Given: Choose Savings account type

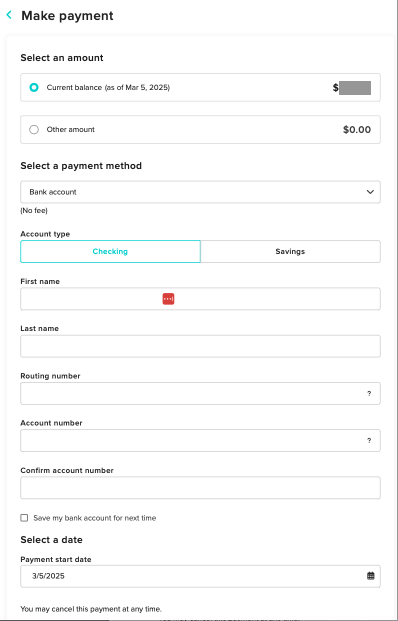Looking at the screenshot, I should point(290,251).
